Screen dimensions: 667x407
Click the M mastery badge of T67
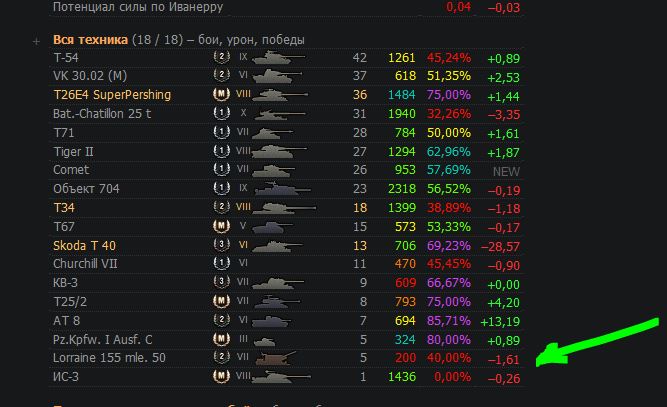pyautogui.click(x=222, y=226)
